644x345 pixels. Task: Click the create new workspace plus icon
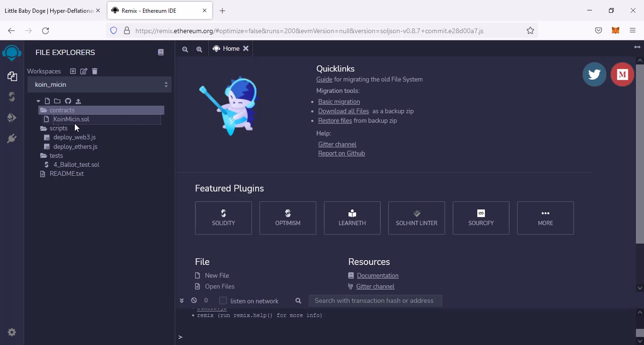pyautogui.click(x=73, y=71)
